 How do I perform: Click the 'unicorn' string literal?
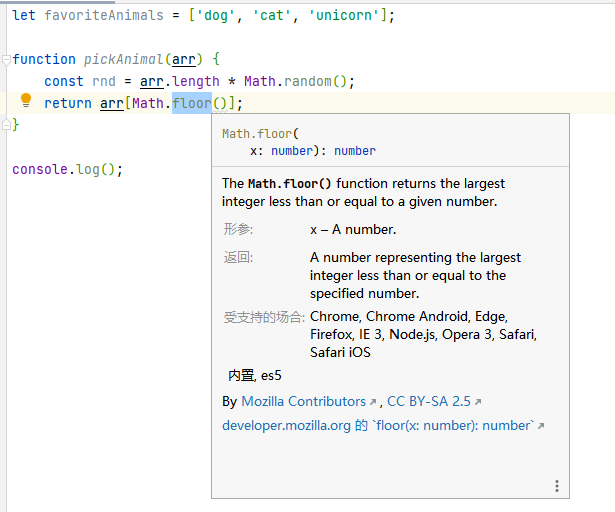pos(346,16)
